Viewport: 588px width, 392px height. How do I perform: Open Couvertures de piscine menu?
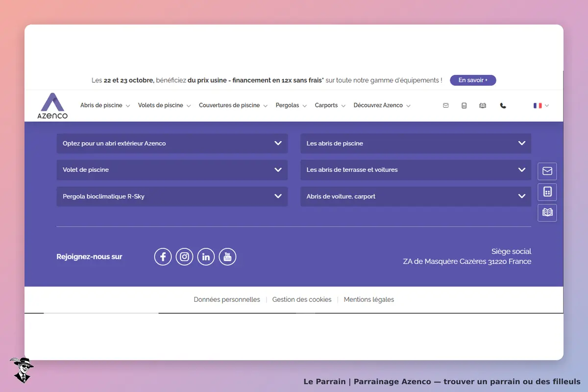(233, 105)
